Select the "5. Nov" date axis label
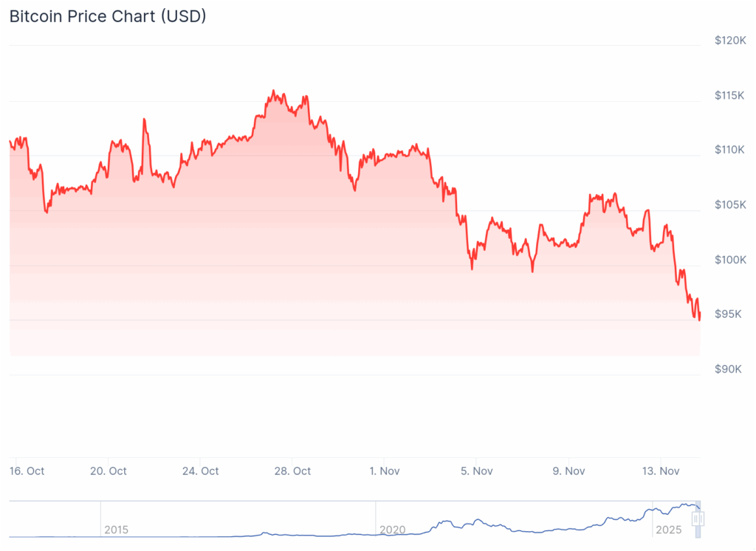 tap(476, 471)
